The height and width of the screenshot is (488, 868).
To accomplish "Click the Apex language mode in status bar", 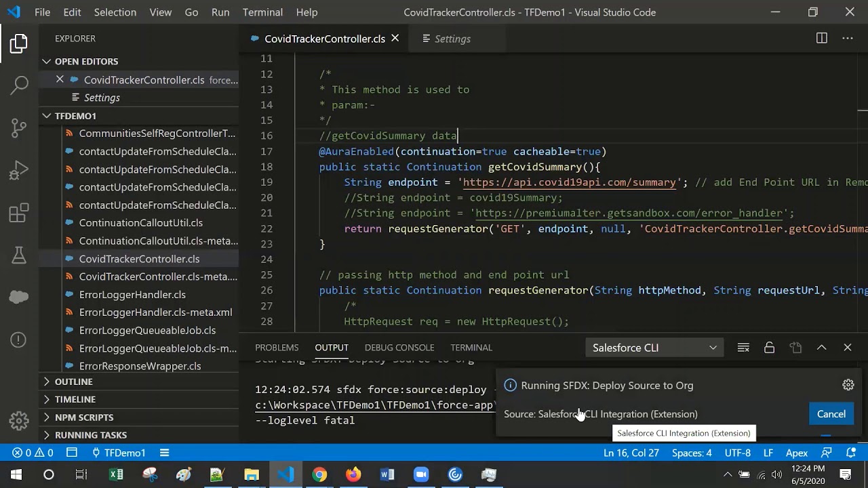I will click(796, 453).
